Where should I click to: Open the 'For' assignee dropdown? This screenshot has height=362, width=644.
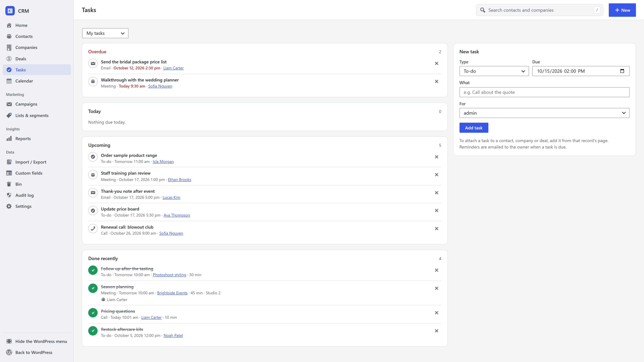544,113
